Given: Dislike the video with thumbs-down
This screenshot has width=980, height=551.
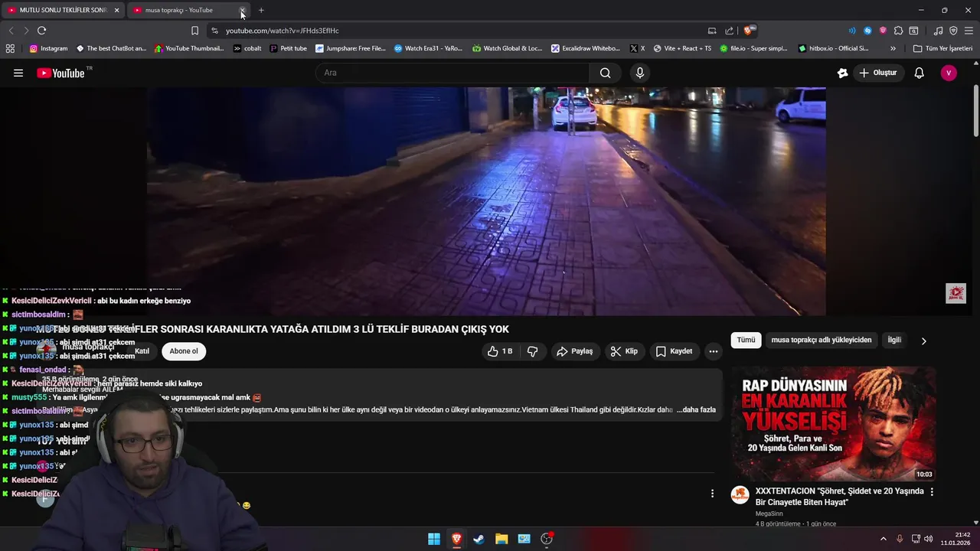Looking at the screenshot, I should pos(533,351).
